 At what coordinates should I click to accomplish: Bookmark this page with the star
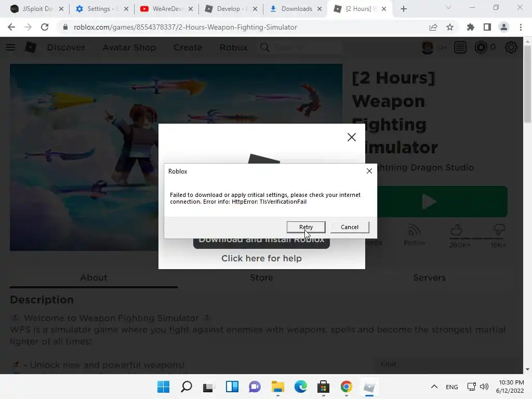point(450,27)
